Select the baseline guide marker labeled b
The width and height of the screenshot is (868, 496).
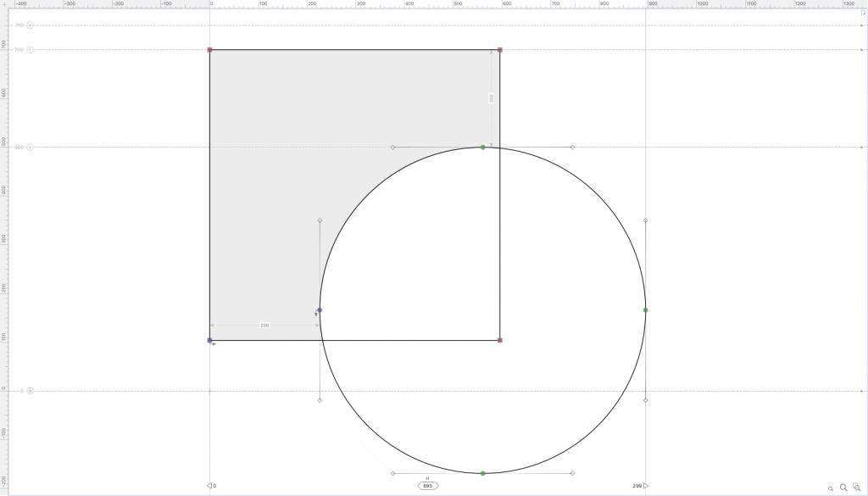30,391
